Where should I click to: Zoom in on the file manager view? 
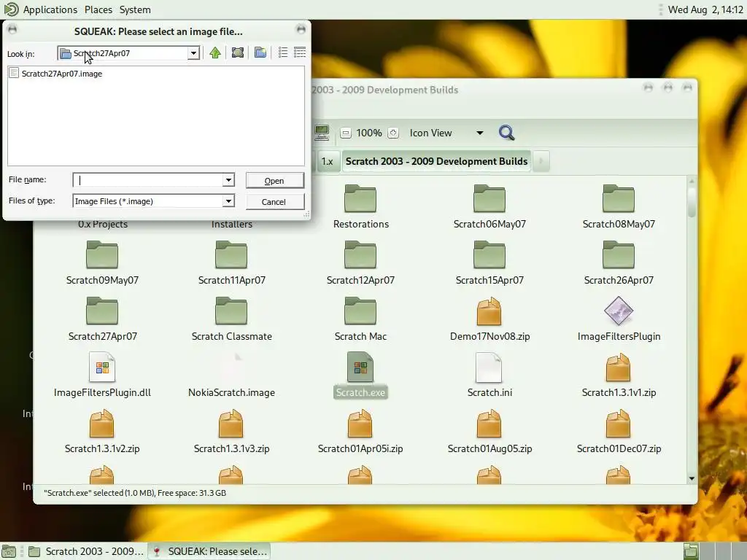[393, 133]
